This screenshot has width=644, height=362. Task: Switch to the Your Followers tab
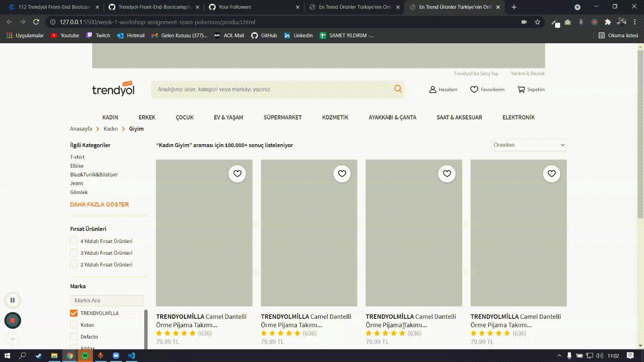click(x=253, y=7)
